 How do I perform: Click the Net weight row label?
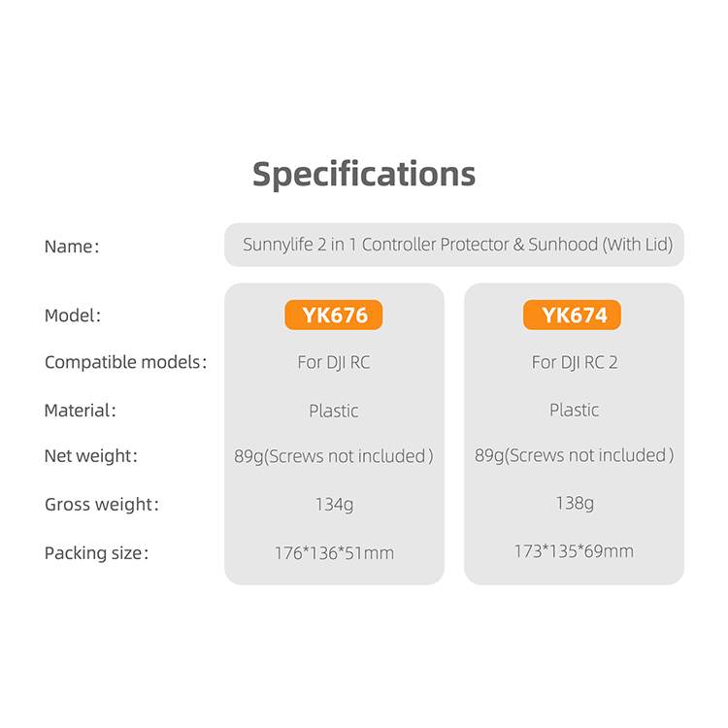click(91, 455)
